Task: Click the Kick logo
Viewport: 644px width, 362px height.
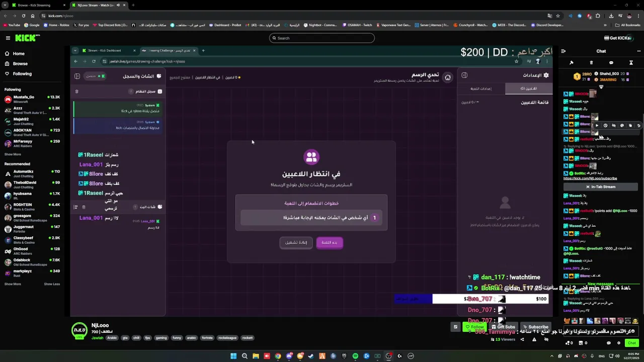Action: [x=27, y=38]
